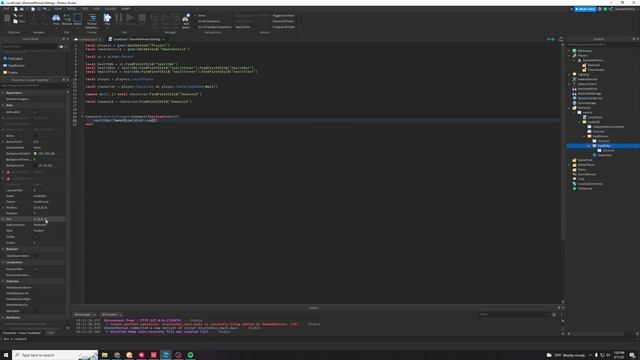
Task: Toggle the Active property checkbox
Action: [36, 136]
